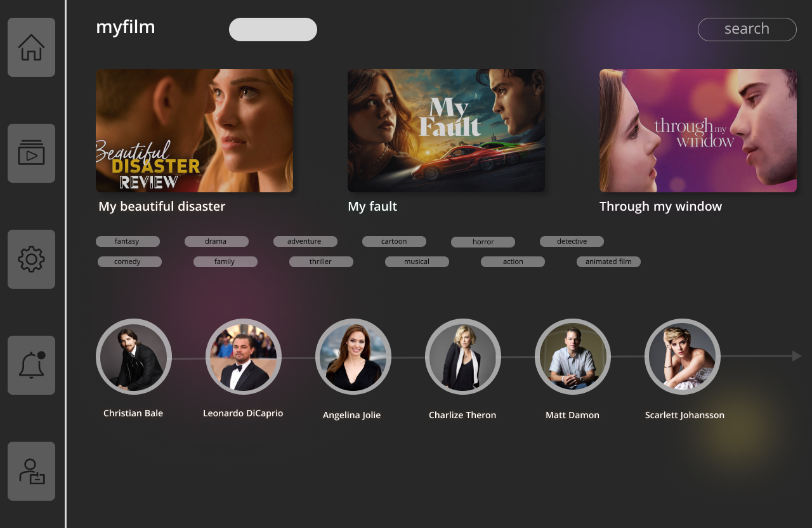This screenshot has width=812, height=528.
Task: Filter by the comedy genre tag
Action: 129,261
